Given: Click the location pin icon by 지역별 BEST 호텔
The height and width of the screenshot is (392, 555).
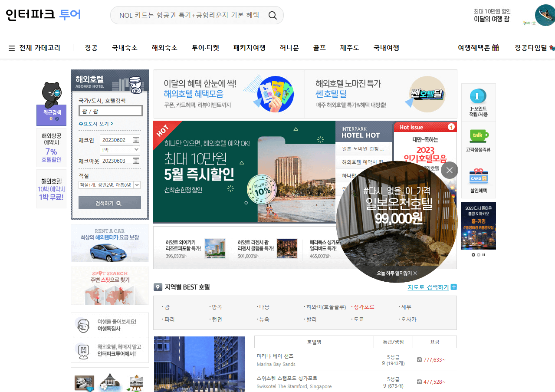Looking at the screenshot, I should pos(158,287).
